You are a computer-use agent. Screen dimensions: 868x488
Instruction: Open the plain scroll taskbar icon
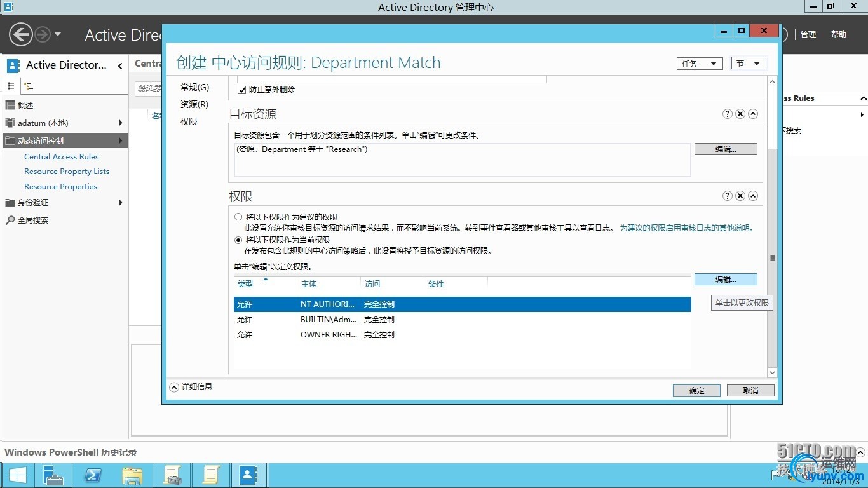(211, 475)
